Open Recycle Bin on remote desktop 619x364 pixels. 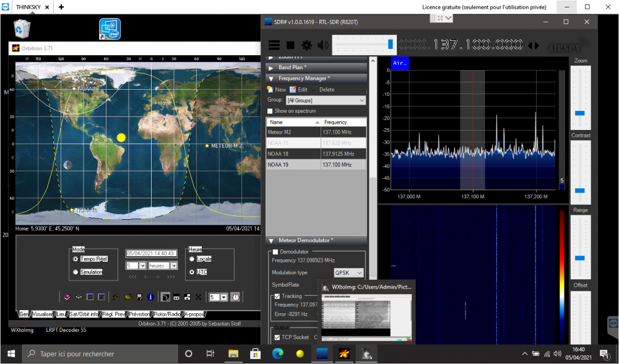[22, 28]
